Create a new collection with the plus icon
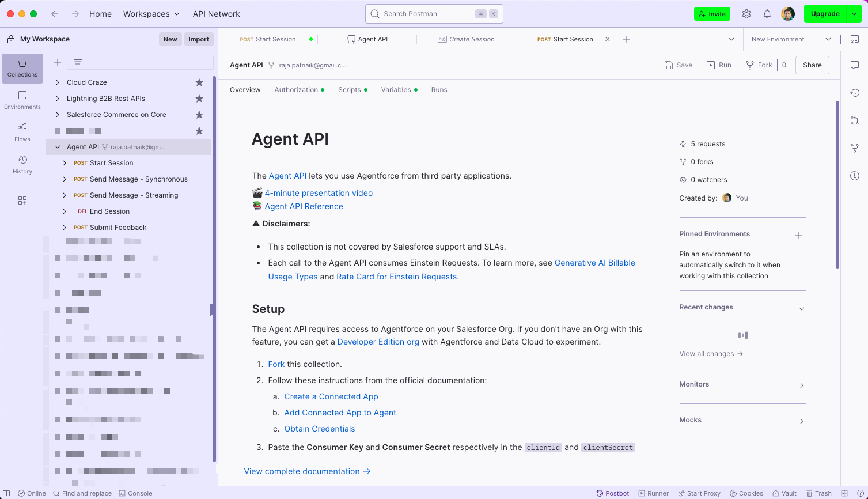This screenshot has width=868, height=499. (x=58, y=63)
